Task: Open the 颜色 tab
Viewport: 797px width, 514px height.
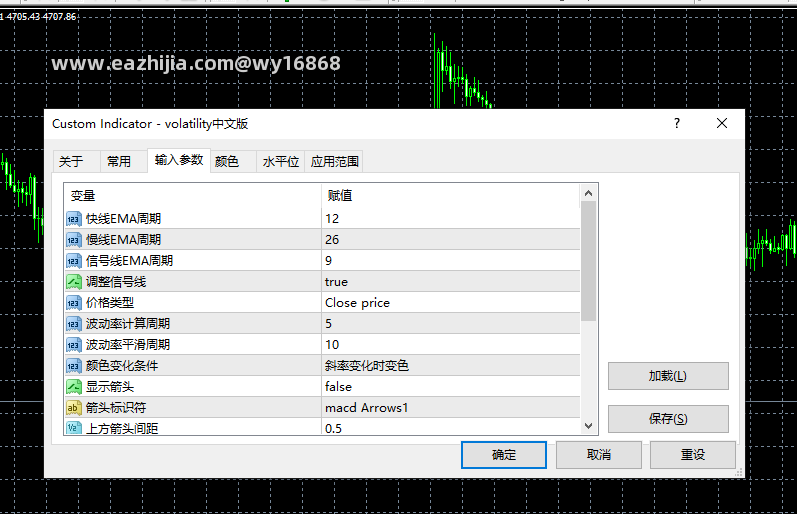Action: 233,162
